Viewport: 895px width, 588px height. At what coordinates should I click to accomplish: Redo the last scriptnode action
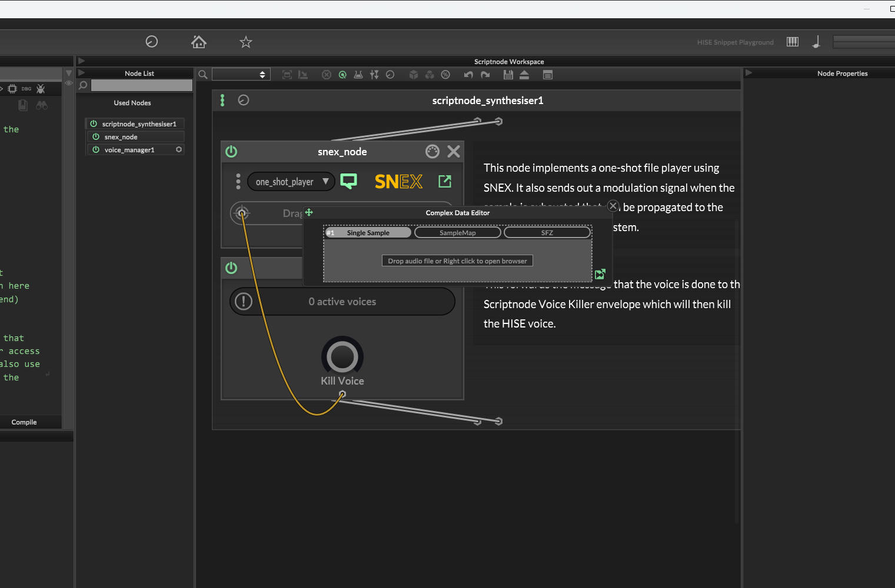click(485, 75)
